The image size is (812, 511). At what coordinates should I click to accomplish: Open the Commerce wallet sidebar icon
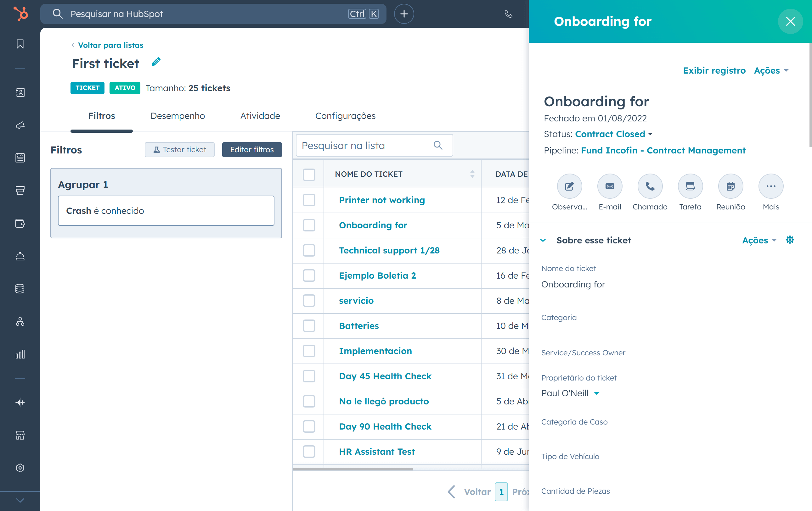[x=20, y=223]
